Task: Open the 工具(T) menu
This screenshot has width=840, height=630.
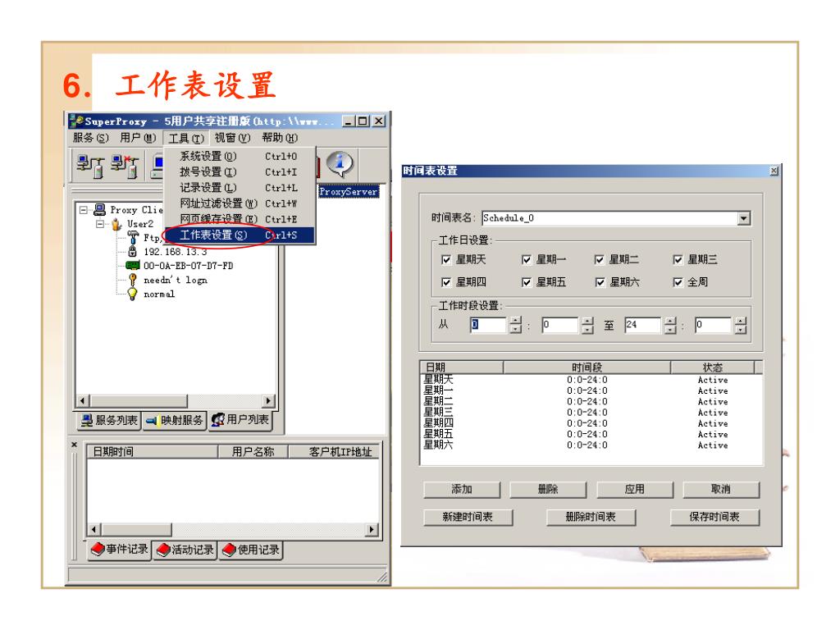Action: coord(186,138)
